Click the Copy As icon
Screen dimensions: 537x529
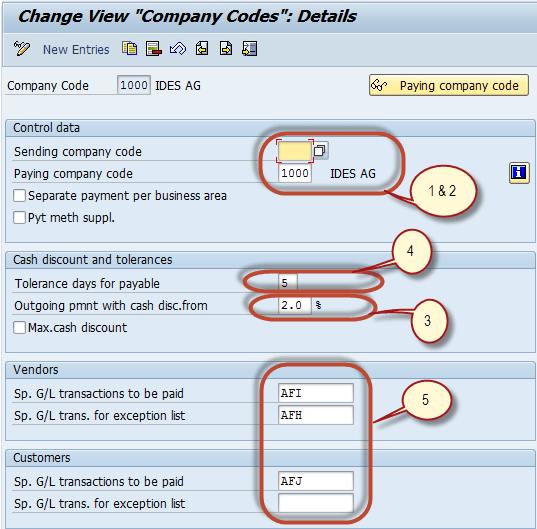[129, 48]
